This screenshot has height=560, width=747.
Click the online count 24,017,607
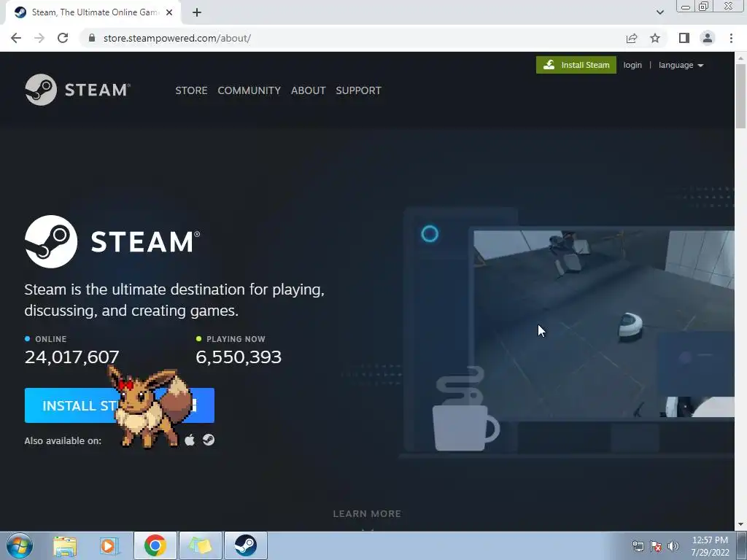click(72, 357)
